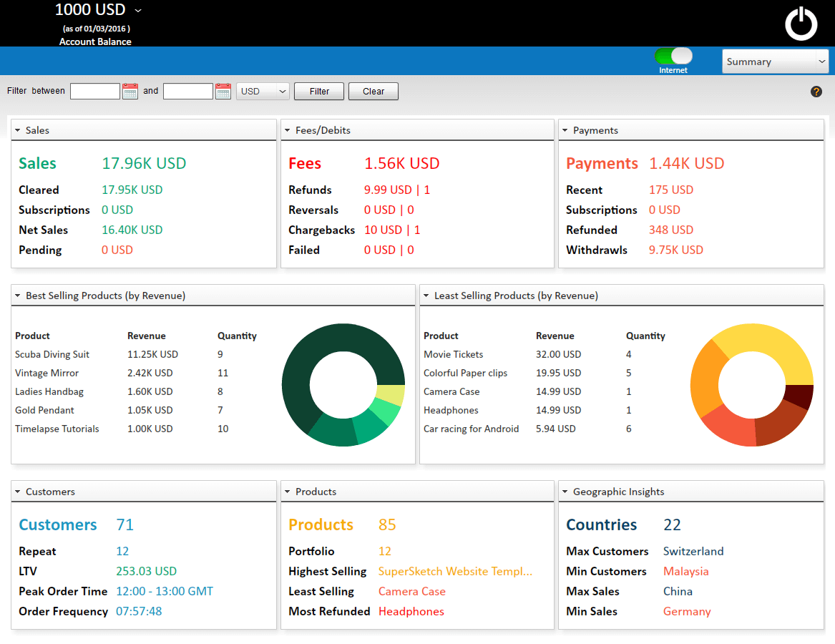The image size is (835, 644).
Task: Click the filter end date input field
Action: point(188,91)
